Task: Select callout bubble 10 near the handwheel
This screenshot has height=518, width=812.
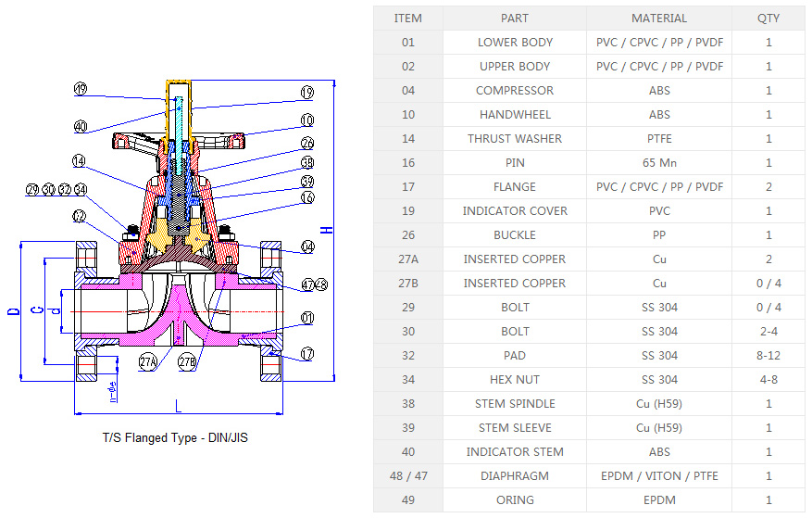Action: pos(306,120)
